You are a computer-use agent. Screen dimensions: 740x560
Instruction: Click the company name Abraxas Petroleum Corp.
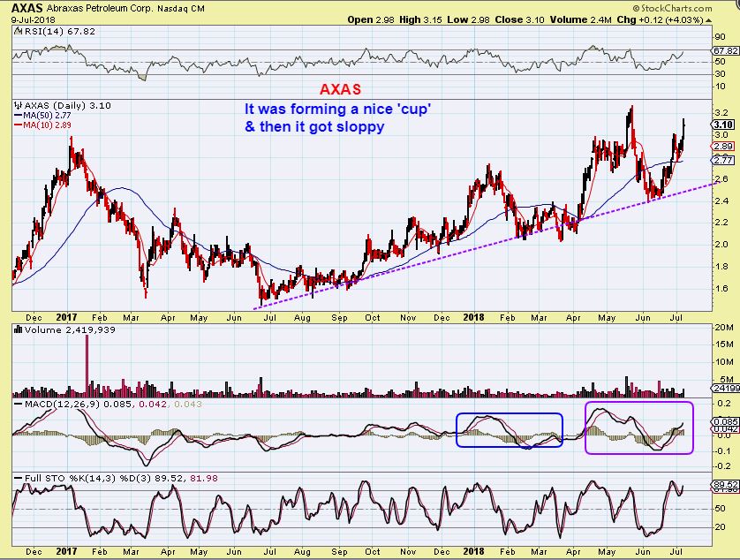point(100,9)
